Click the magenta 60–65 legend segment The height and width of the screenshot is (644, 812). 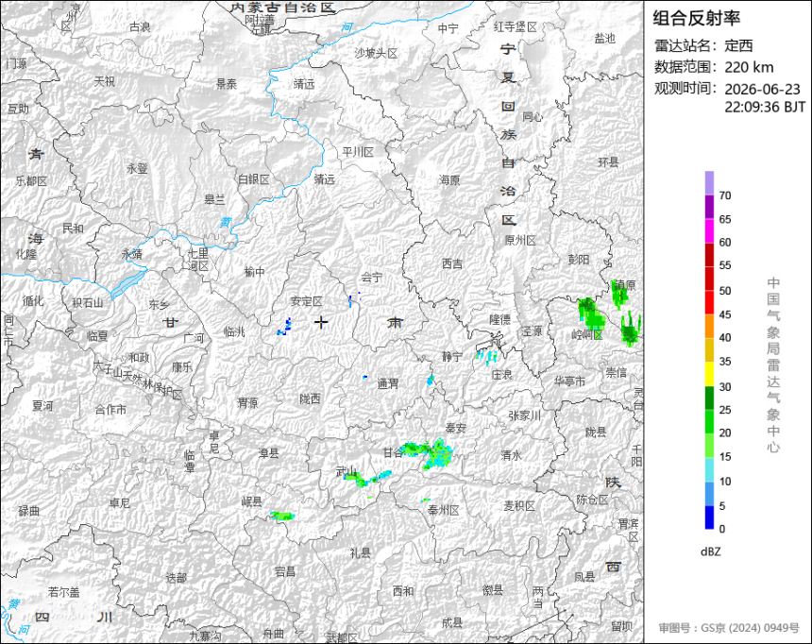click(x=709, y=231)
